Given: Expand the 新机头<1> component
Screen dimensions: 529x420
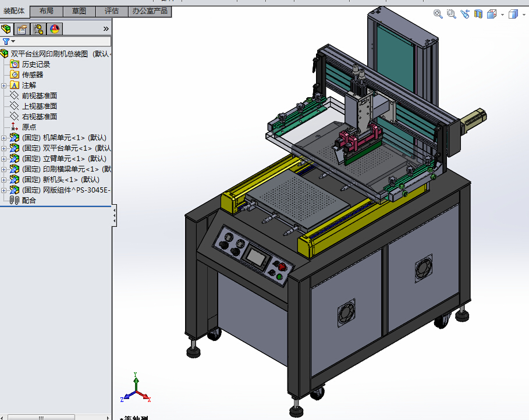Looking at the screenshot, I should [3, 180].
